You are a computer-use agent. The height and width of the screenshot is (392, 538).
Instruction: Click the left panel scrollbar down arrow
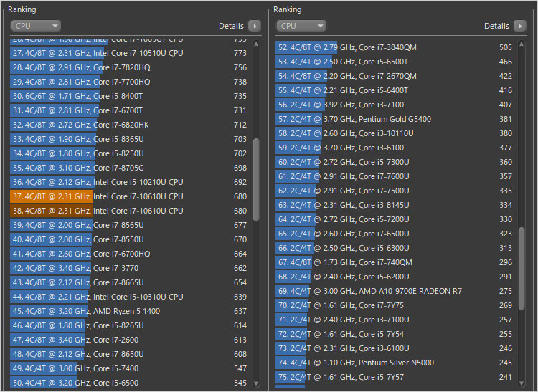pos(256,383)
